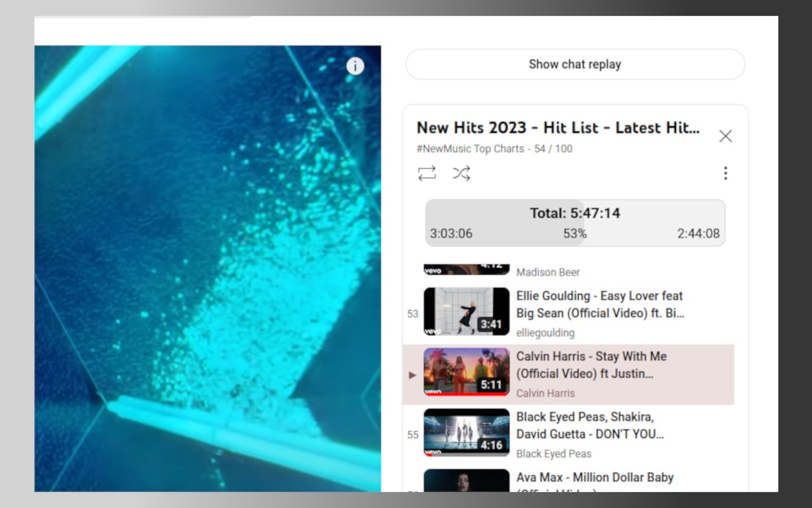Open Ava Max video thumbnail
Screen dimensions: 812x508
click(x=466, y=481)
